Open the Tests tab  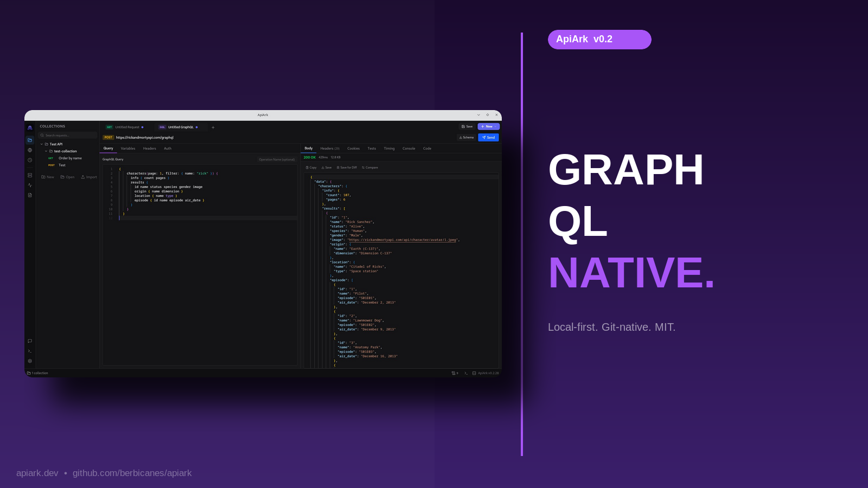click(x=372, y=149)
